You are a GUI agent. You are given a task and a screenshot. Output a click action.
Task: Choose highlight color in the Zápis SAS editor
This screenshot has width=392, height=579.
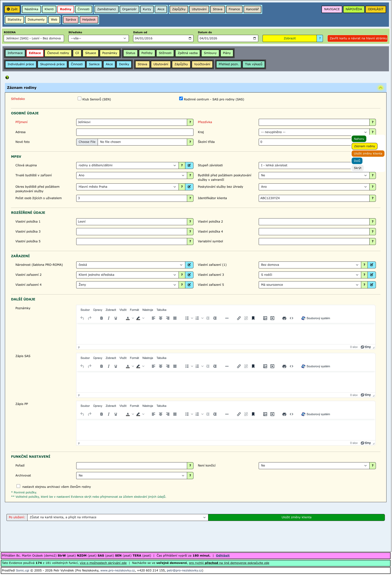138,366
